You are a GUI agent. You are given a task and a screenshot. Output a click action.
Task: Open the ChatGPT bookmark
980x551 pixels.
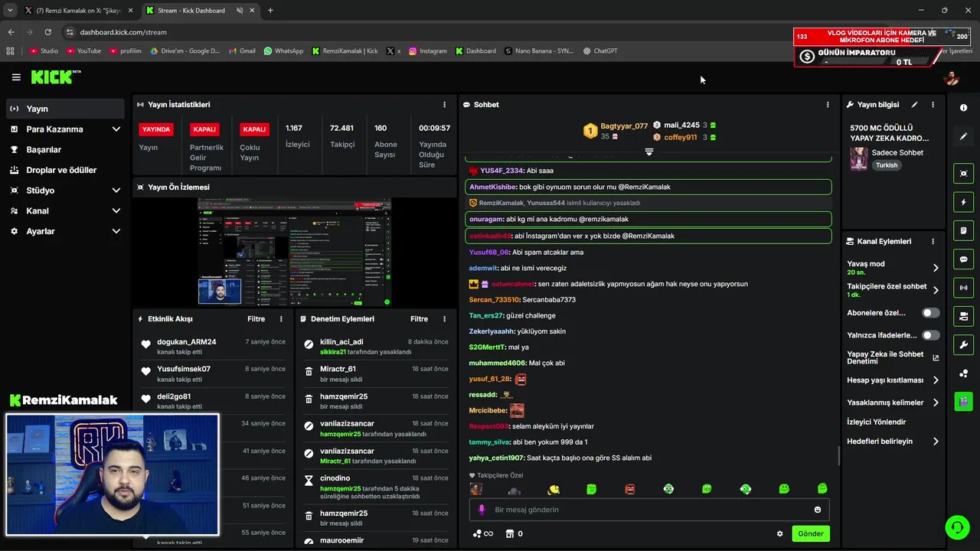tap(600, 51)
